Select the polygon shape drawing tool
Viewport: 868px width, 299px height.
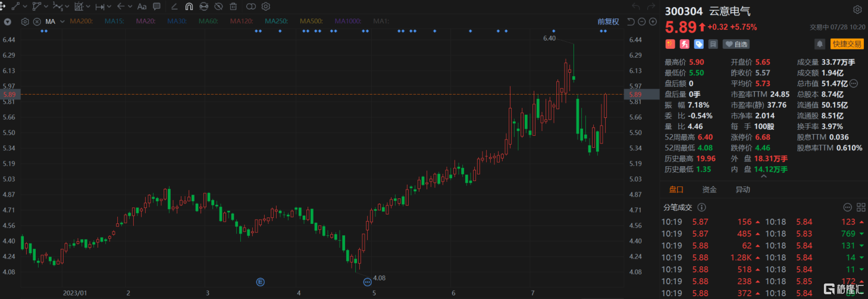[x=37, y=7]
